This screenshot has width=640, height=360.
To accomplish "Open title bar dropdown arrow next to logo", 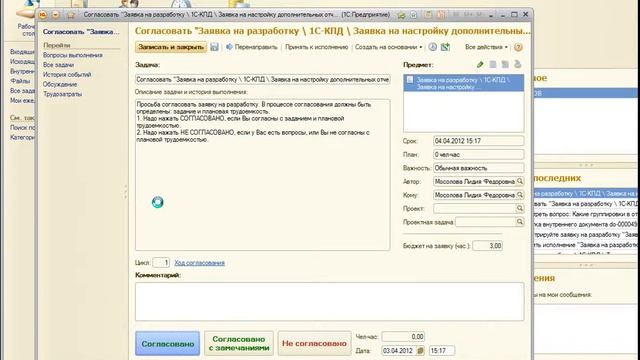I will coord(56,15).
